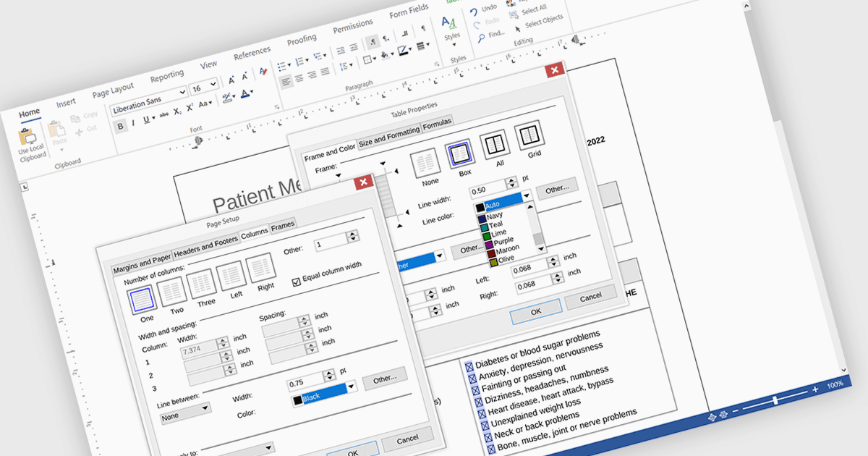Toggle Heart disease, heart attack checkbox
Viewport: 868px width, 456px height.
(482, 413)
